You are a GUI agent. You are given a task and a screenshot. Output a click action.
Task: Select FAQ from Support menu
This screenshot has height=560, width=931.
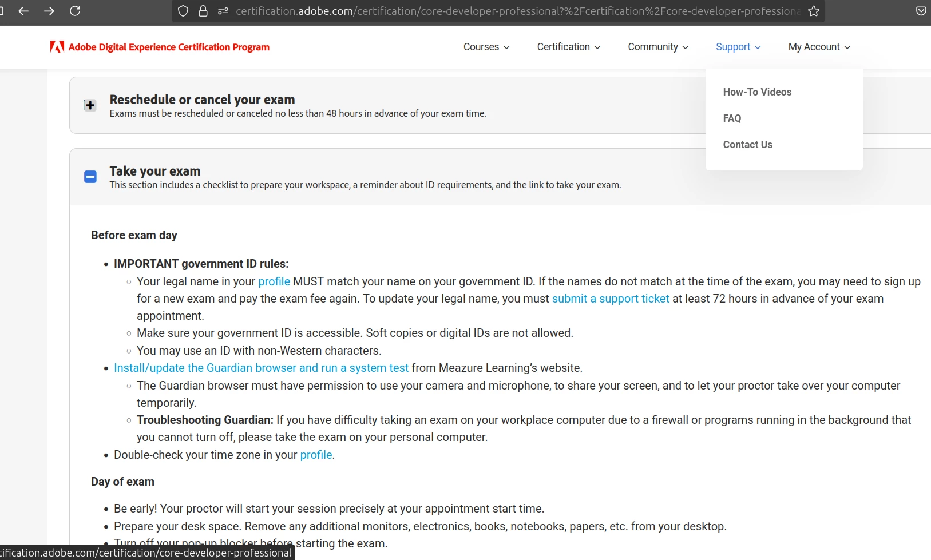(732, 118)
